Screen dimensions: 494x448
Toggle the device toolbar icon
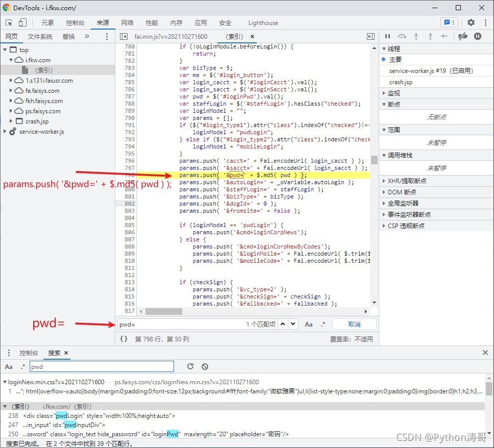pyautogui.click(x=22, y=22)
